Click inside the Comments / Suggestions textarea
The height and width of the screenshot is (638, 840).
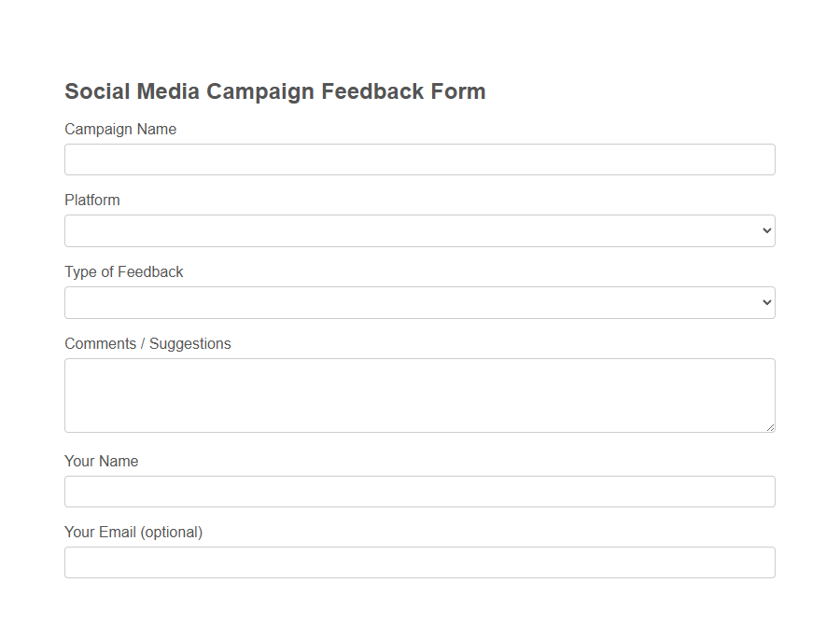pyautogui.click(x=419, y=395)
